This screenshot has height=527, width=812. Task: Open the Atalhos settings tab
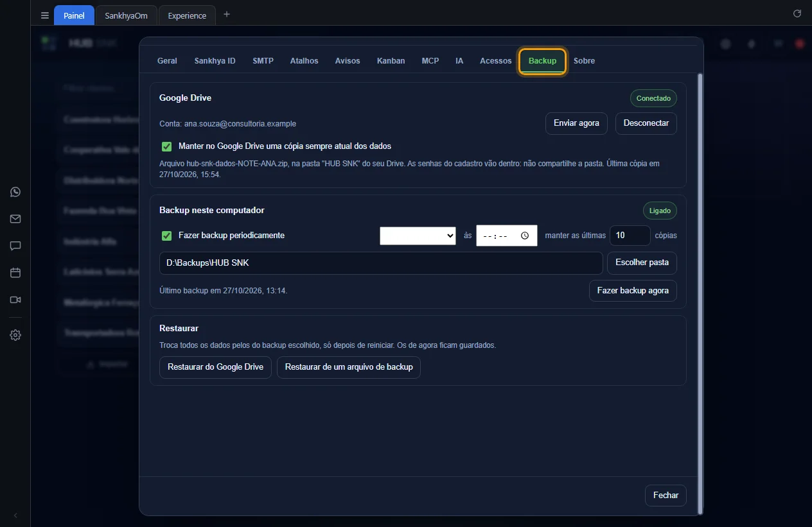[304, 61]
